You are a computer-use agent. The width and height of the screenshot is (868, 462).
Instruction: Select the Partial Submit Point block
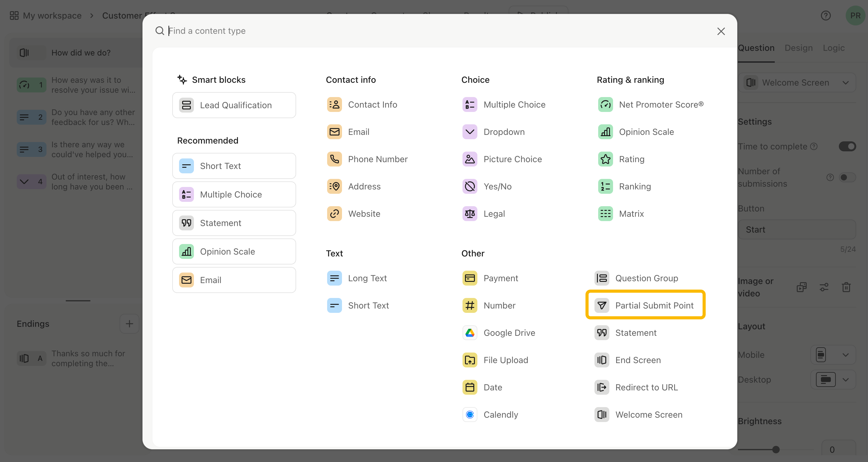click(x=645, y=305)
